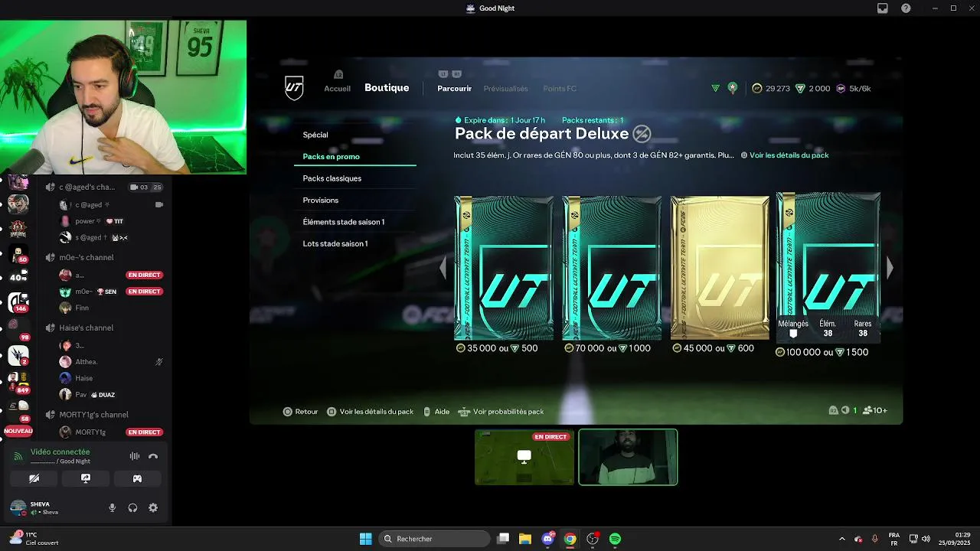
Task: Toggle Discord camera off button
Action: (34, 478)
